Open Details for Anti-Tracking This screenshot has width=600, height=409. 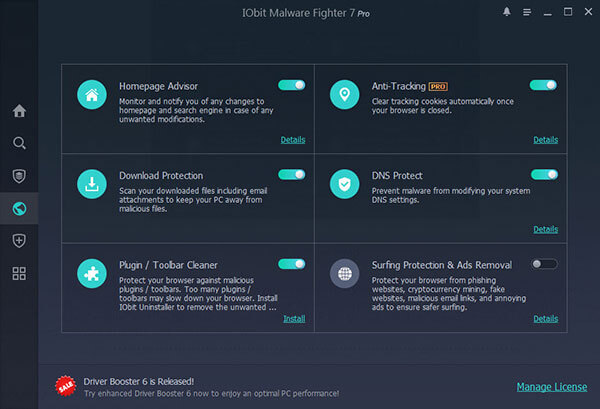(546, 140)
